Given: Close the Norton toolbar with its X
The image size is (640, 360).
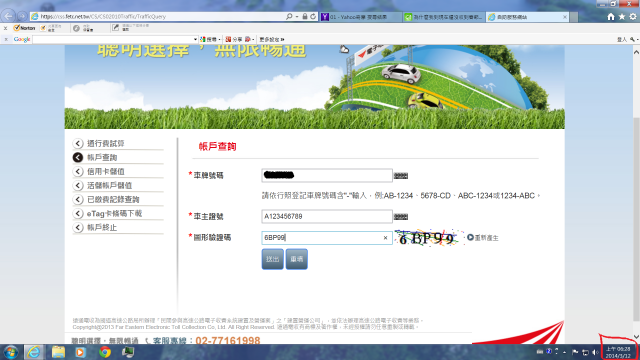Looking at the screenshot, I should tap(5, 28).
